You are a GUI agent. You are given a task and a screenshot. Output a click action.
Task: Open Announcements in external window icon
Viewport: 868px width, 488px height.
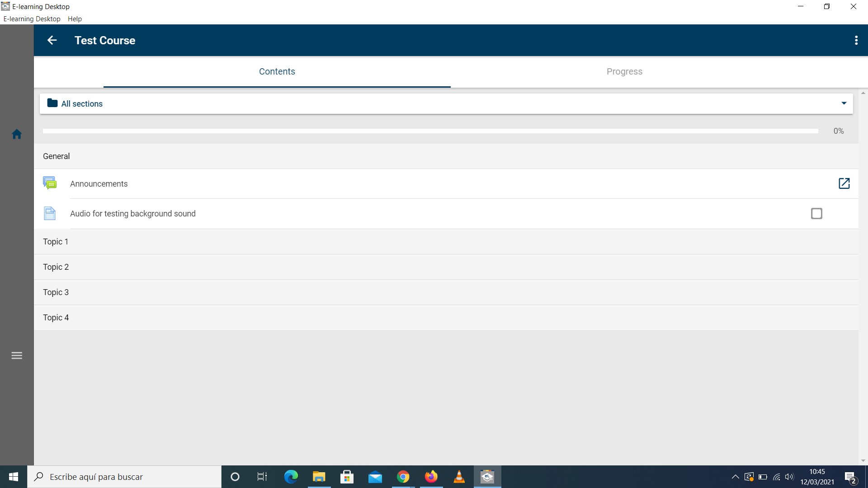[x=844, y=183]
